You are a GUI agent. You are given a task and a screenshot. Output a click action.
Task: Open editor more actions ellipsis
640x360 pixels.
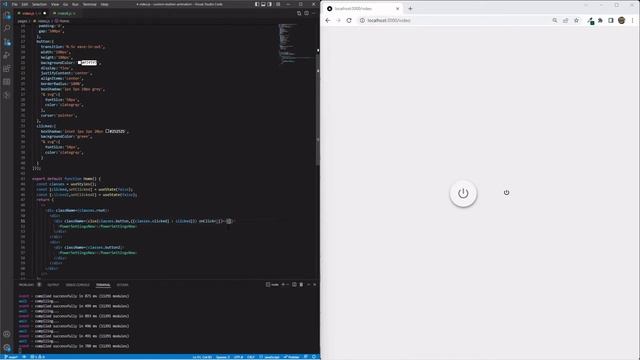[313, 13]
